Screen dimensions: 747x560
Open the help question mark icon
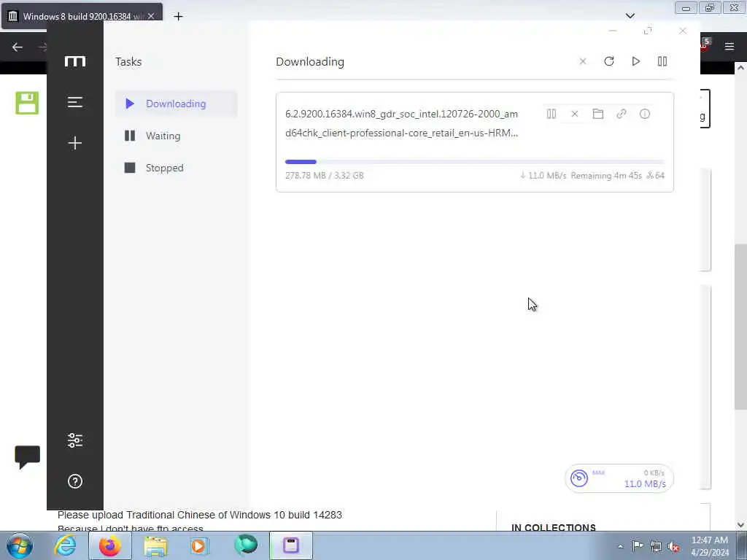[75, 481]
